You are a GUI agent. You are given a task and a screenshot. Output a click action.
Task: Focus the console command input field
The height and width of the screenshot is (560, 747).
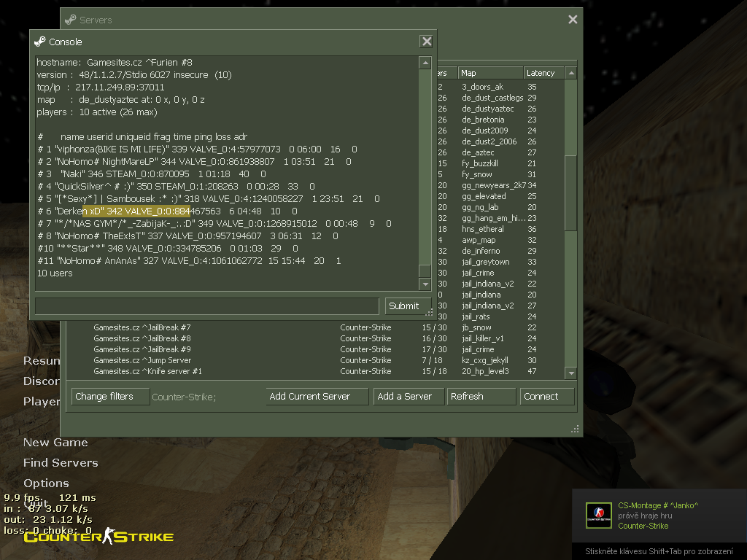pyautogui.click(x=206, y=306)
